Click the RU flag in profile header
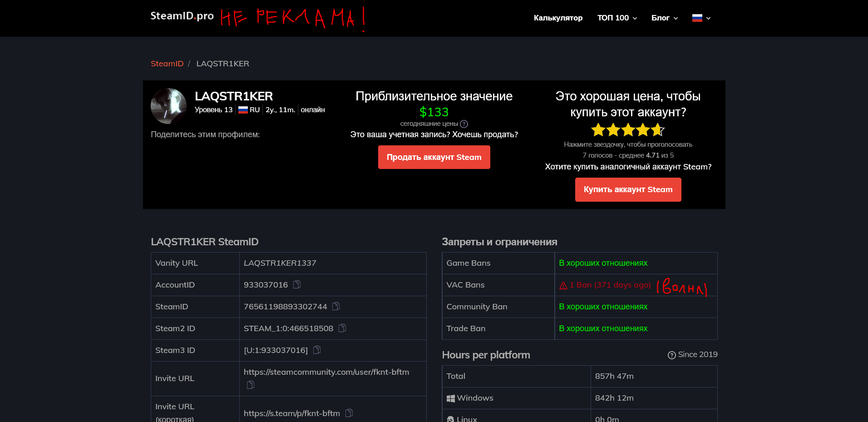Image resolution: width=868 pixels, height=422 pixels. click(243, 110)
